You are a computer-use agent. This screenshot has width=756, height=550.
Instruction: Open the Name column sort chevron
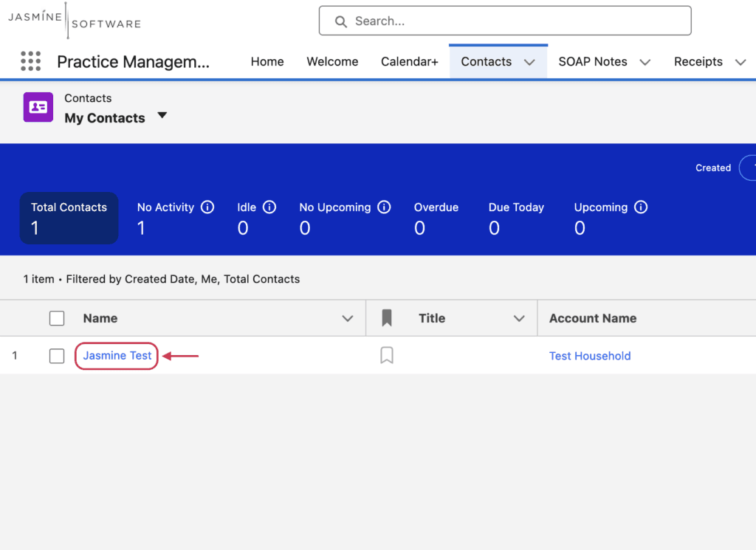pyautogui.click(x=348, y=319)
